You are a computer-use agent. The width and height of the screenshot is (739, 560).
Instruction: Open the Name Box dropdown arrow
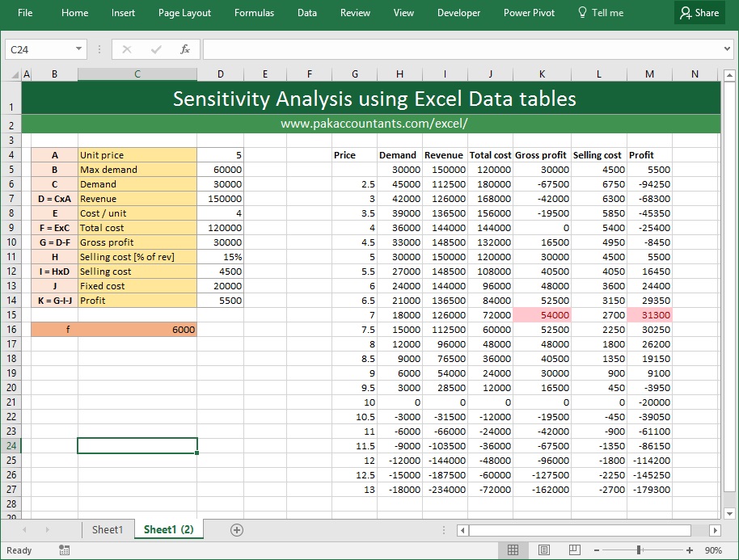click(x=78, y=49)
